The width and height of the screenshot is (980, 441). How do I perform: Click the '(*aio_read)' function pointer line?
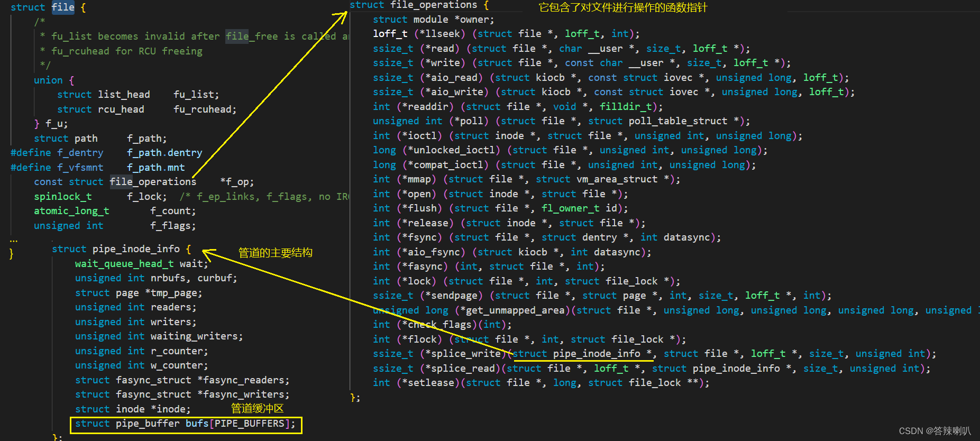point(611,78)
